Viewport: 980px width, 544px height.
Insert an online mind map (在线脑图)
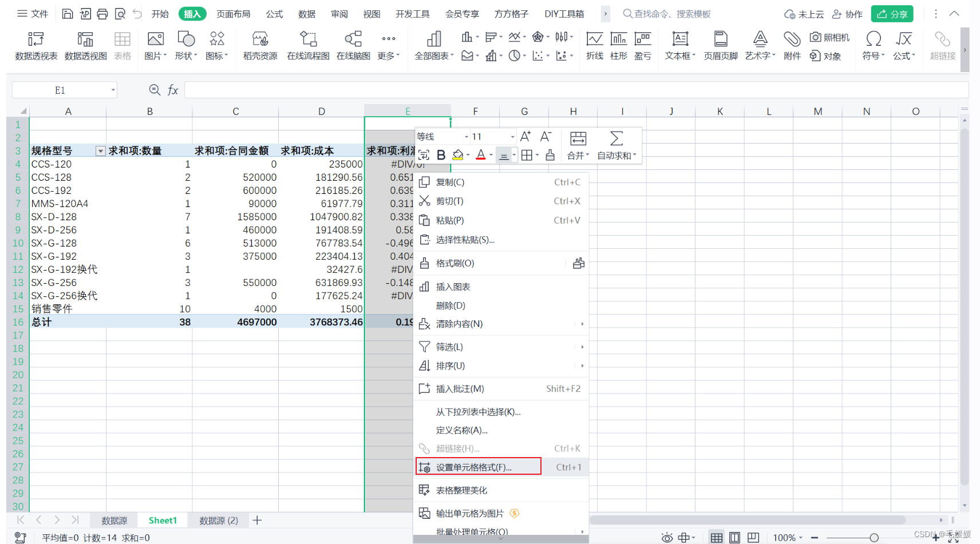[353, 46]
